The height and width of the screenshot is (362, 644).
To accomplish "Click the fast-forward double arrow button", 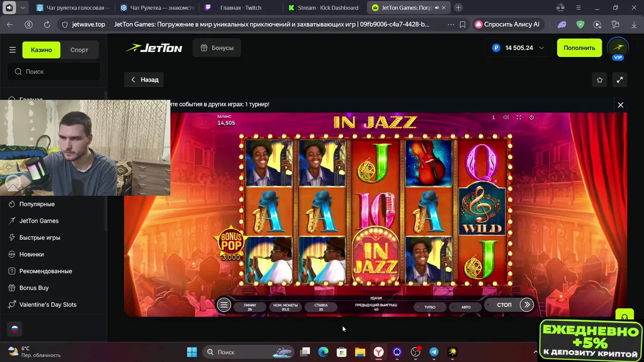I will [526, 305].
